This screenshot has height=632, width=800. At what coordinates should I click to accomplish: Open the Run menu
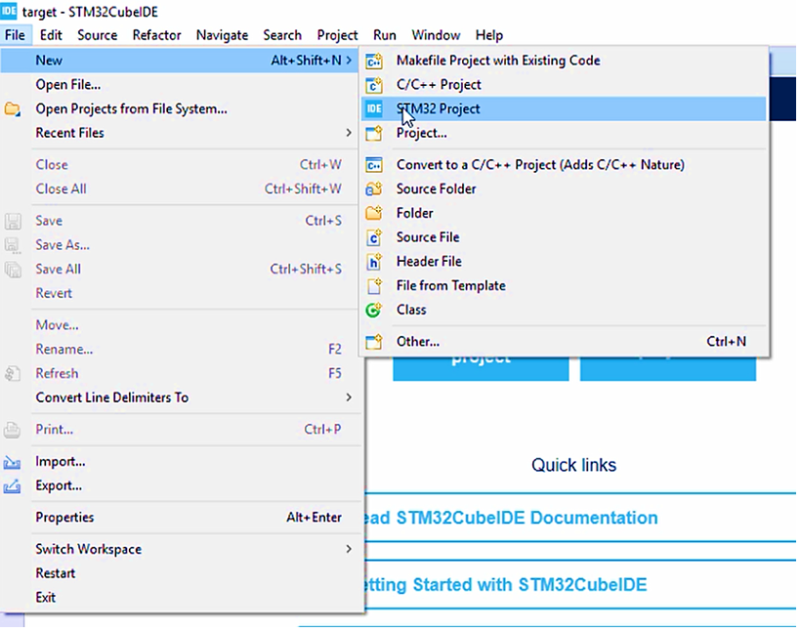point(385,35)
